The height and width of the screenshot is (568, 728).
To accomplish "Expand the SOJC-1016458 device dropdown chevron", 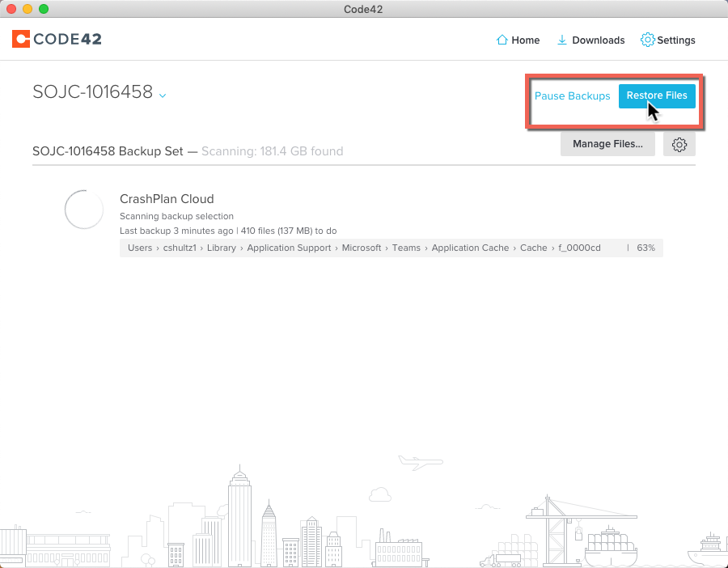I will pos(163,95).
